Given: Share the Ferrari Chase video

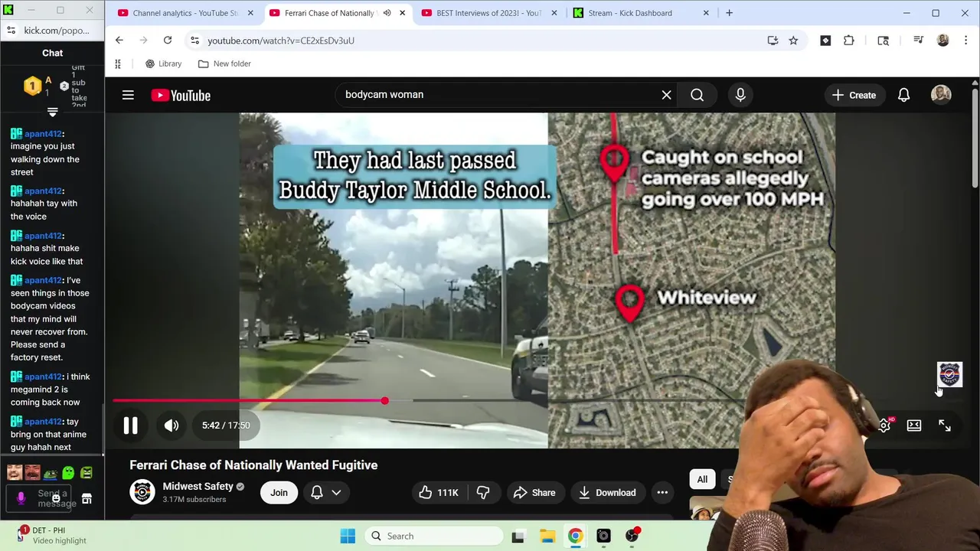Looking at the screenshot, I should pos(534,493).
